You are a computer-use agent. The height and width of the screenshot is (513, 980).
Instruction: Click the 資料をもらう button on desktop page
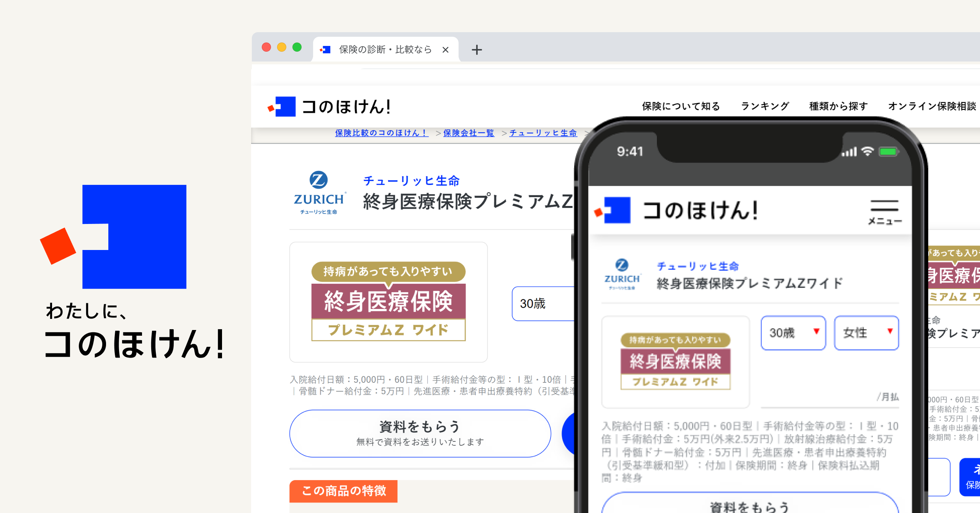click(x=420, y=433)
